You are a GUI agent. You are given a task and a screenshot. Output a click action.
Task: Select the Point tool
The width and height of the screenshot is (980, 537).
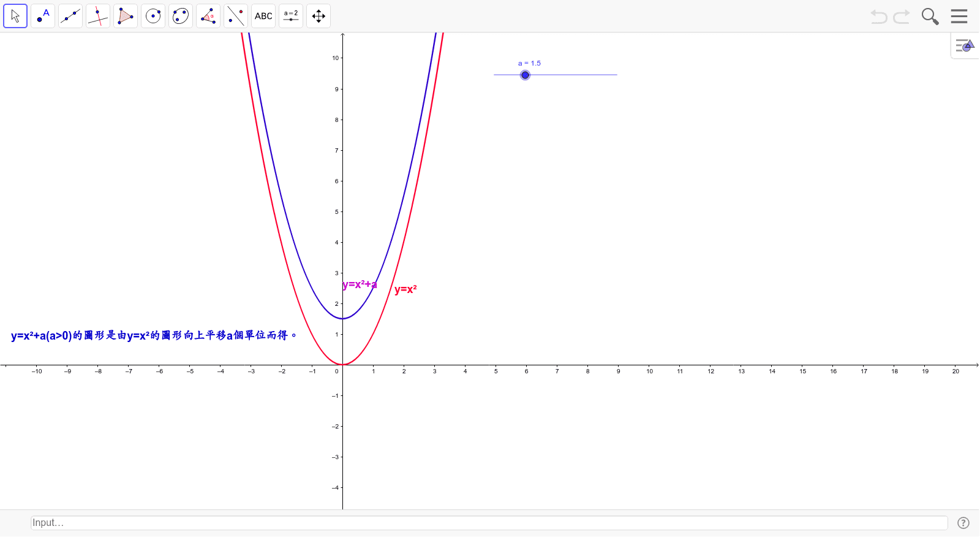tap(43, 16)
